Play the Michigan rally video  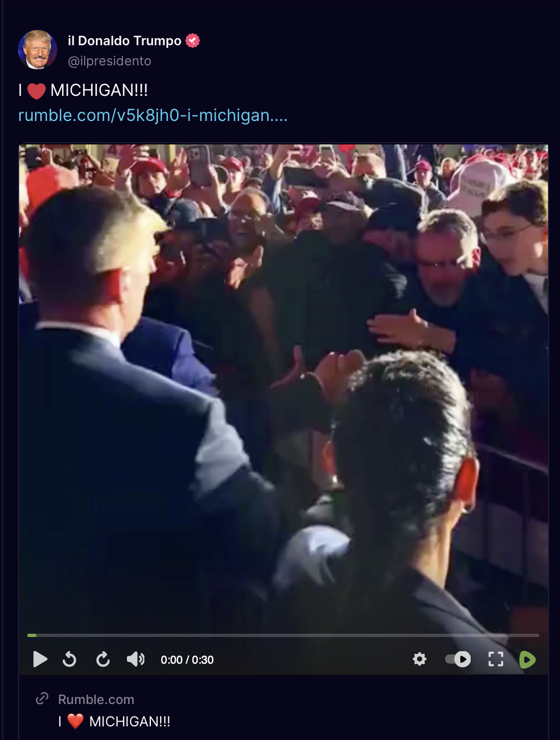(40, 659)
